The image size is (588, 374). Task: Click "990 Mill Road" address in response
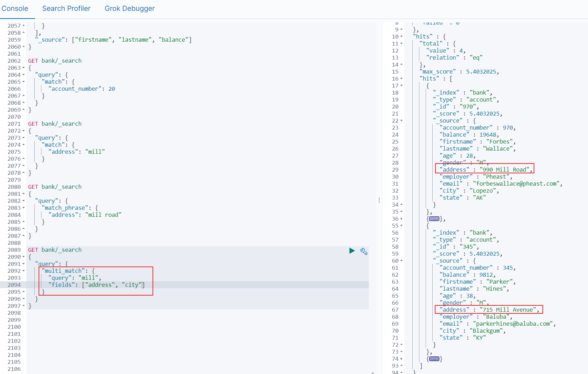point(505,170)
